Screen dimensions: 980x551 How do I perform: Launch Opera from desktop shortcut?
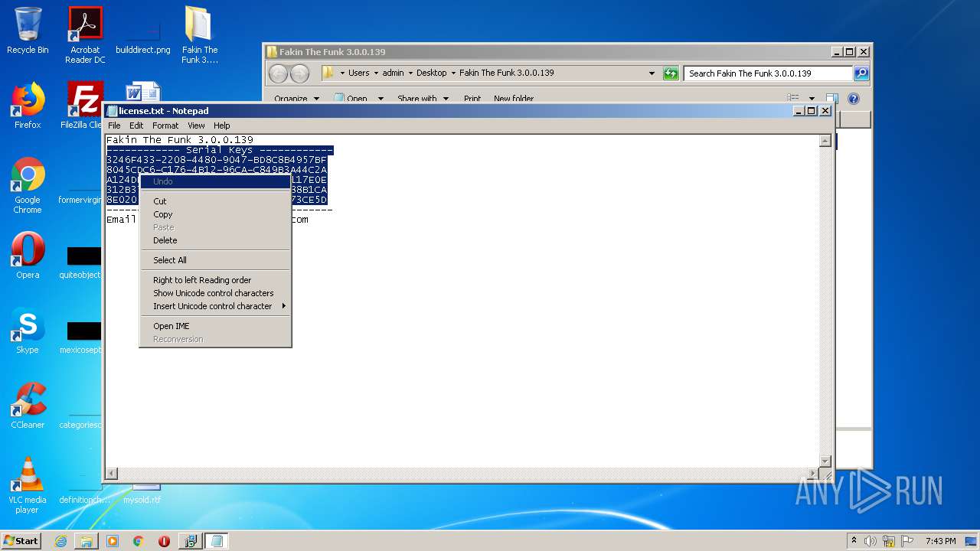tap(28, 256)
